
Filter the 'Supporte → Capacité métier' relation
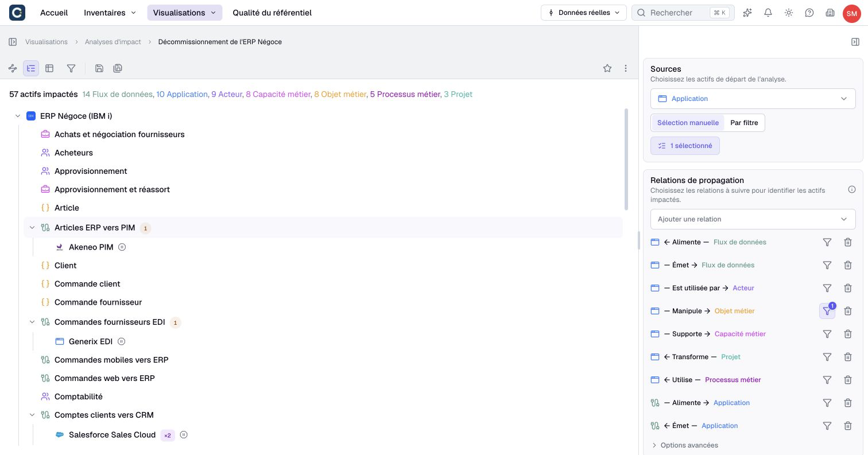(827, 334)
